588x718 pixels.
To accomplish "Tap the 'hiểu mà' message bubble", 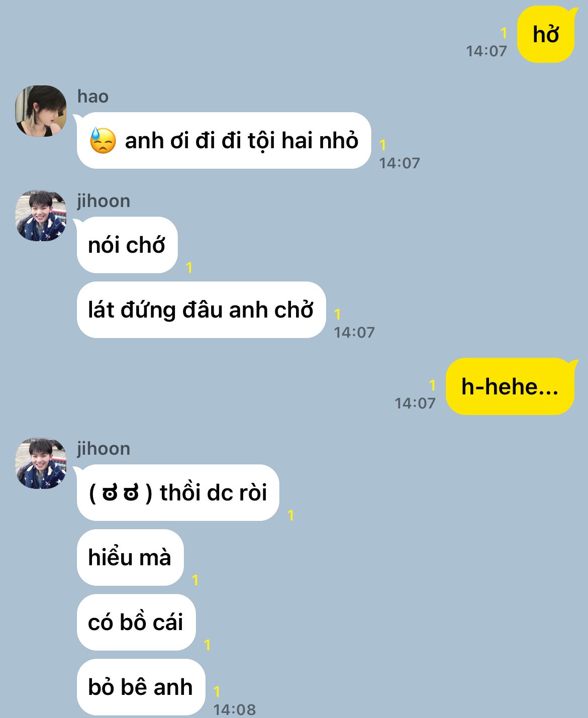I will [x=130, y=557].
